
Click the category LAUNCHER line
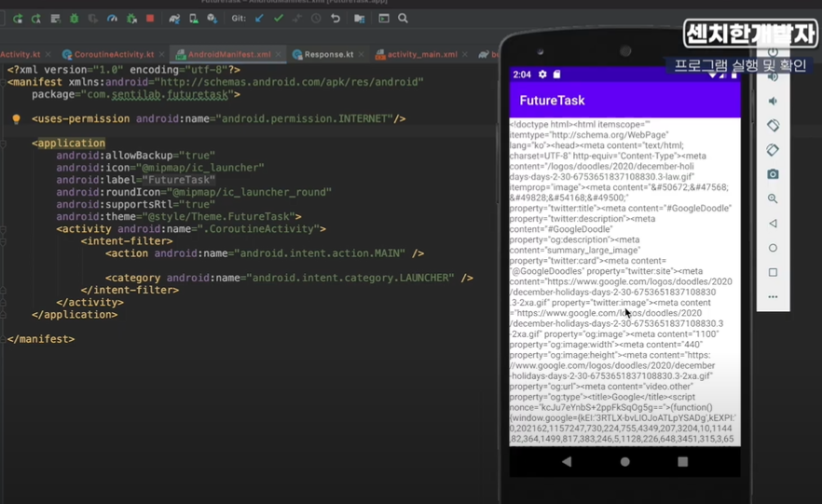[x=289, y=279]
